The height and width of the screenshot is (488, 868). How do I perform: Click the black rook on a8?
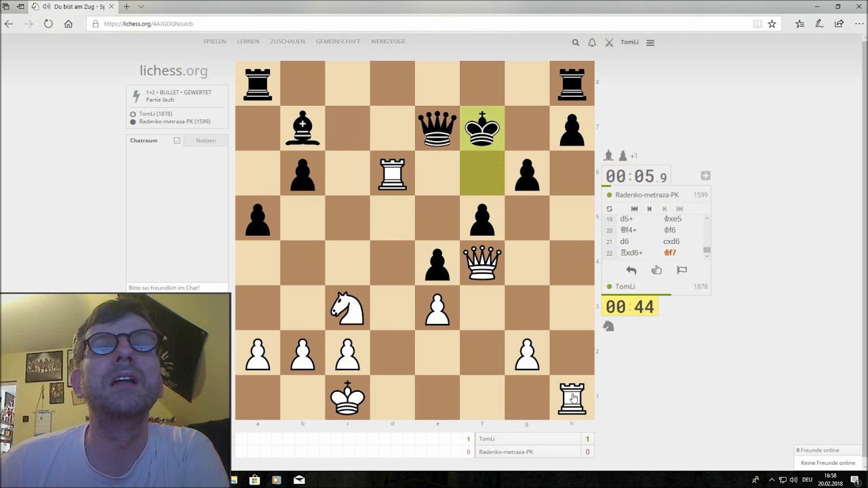[258, 83]
